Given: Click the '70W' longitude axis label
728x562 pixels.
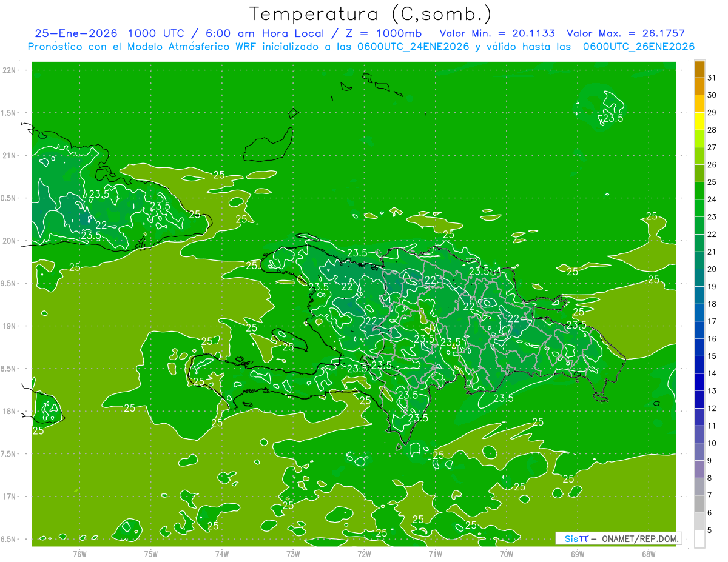Looking at the screenshot, I should (x=507, y=554).
